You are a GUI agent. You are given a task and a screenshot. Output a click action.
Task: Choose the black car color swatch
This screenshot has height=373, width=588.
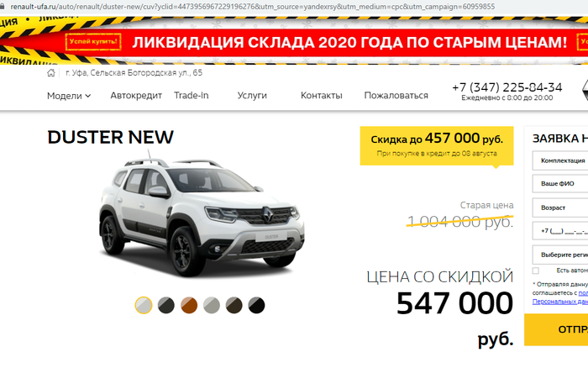point(256,305)
